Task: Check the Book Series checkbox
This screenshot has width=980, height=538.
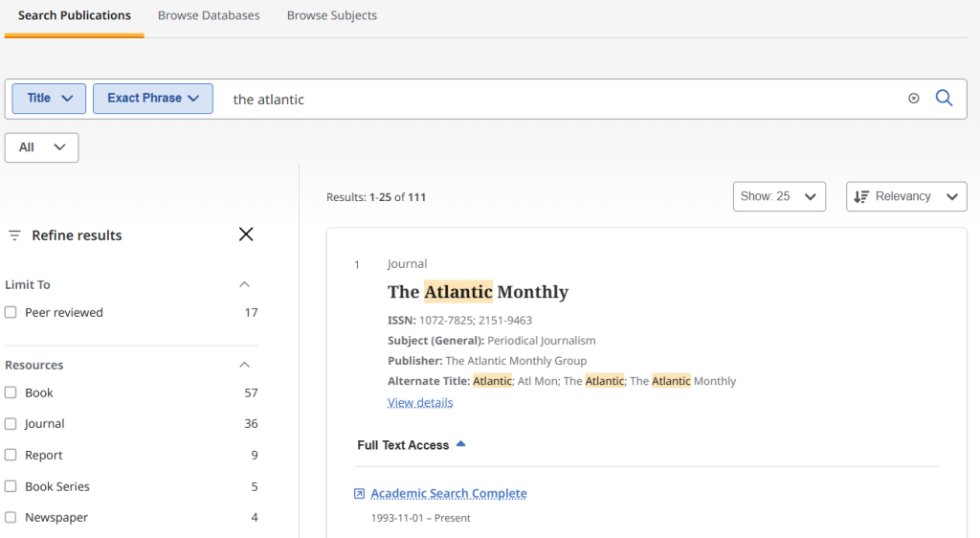Action: pyautogui.click(x=11, y=486)
